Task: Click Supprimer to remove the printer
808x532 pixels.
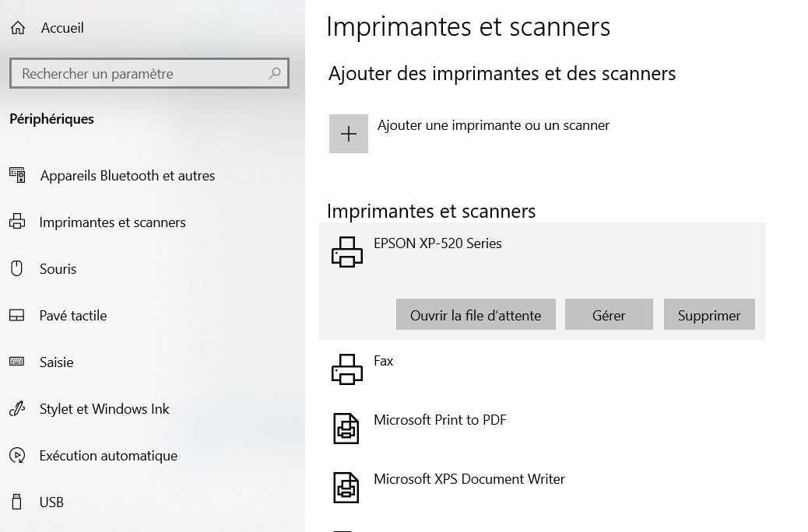Action: 709,315
